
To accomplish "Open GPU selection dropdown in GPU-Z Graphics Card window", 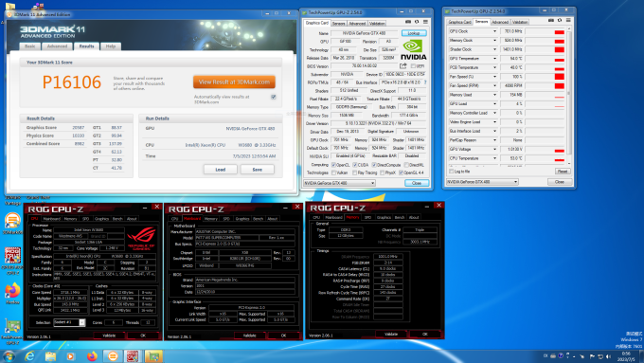I will (339, 183).
